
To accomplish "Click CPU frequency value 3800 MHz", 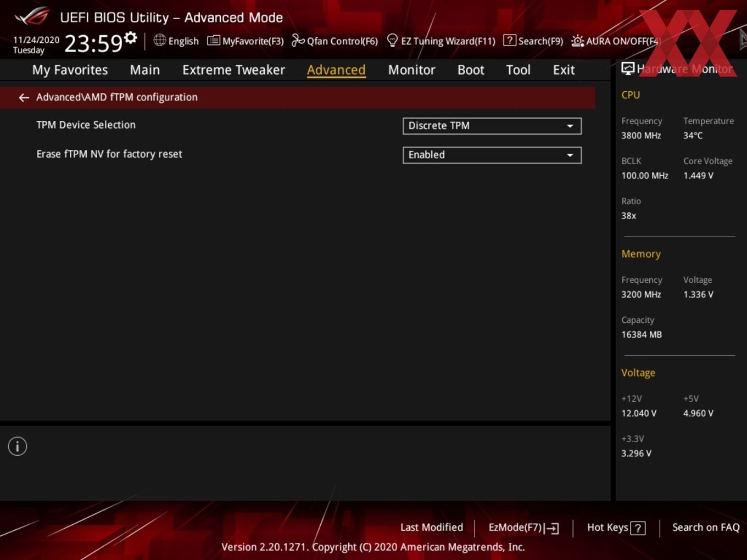I will [x=641, y=136].
